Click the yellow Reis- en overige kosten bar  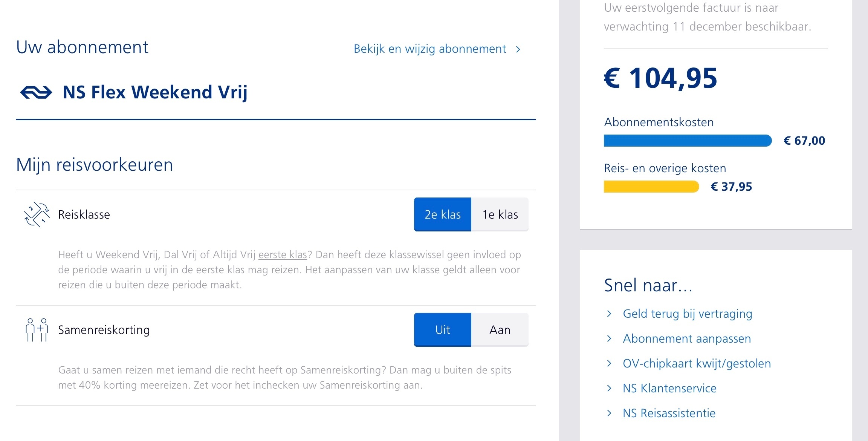tap(651, 187)
